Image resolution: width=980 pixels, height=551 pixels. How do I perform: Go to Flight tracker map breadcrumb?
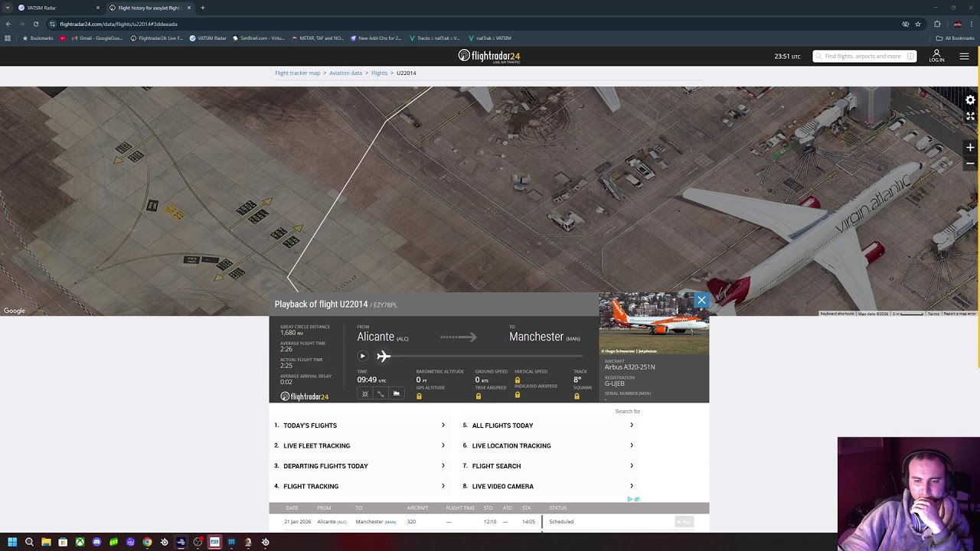298,73
